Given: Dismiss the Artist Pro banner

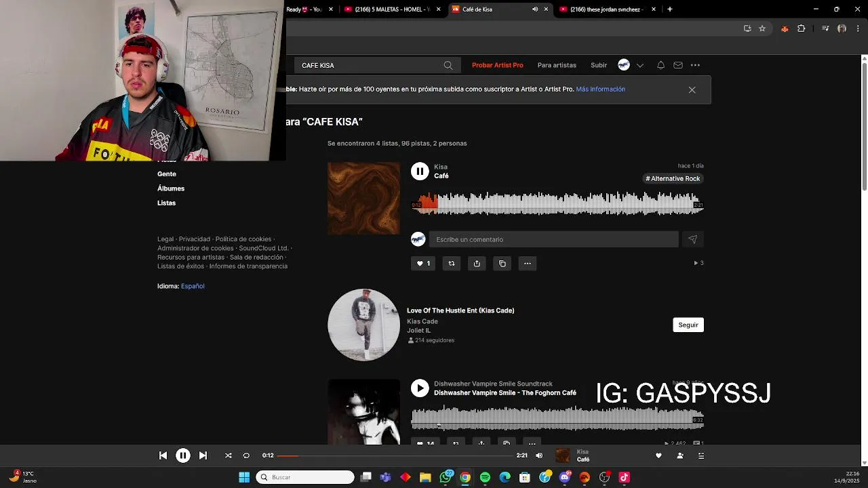Looking at the screenshot, I should click(692, 89).
